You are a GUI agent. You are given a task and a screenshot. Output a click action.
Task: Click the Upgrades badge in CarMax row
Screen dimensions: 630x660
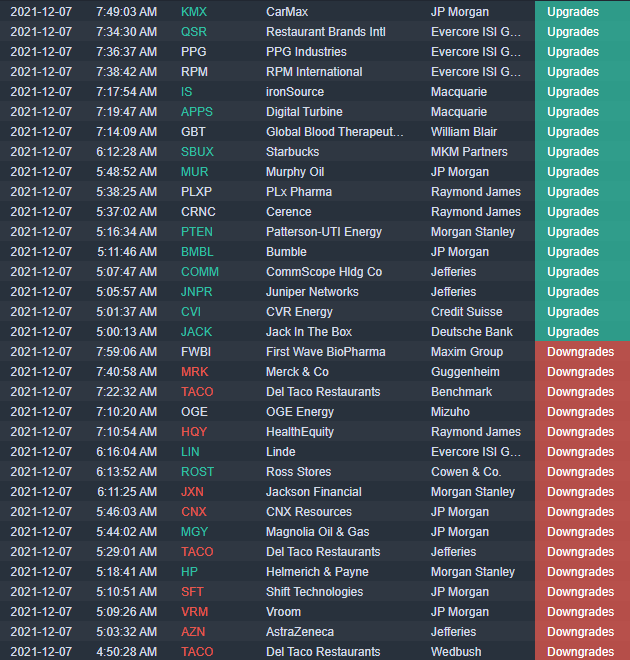[573, 12]
